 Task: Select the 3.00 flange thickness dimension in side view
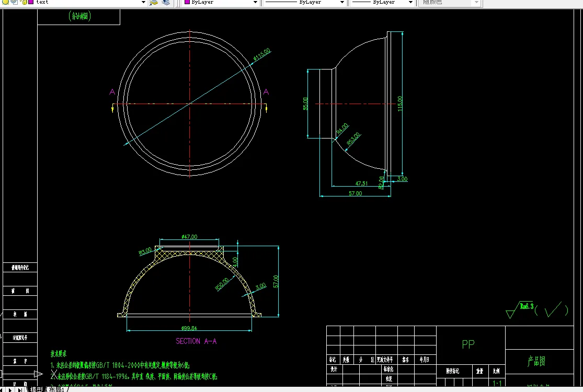pyautogui.click(x=402, y=179)
